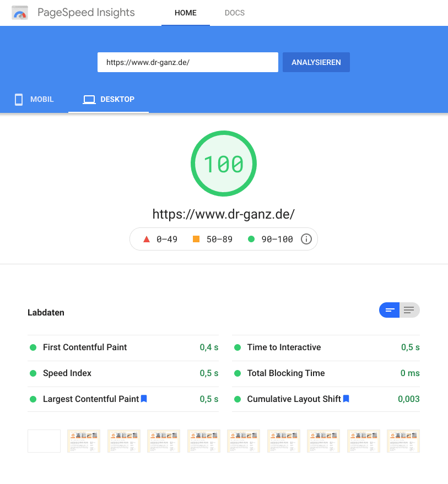Switch Labdaten to expanded list view

(409, 310)
